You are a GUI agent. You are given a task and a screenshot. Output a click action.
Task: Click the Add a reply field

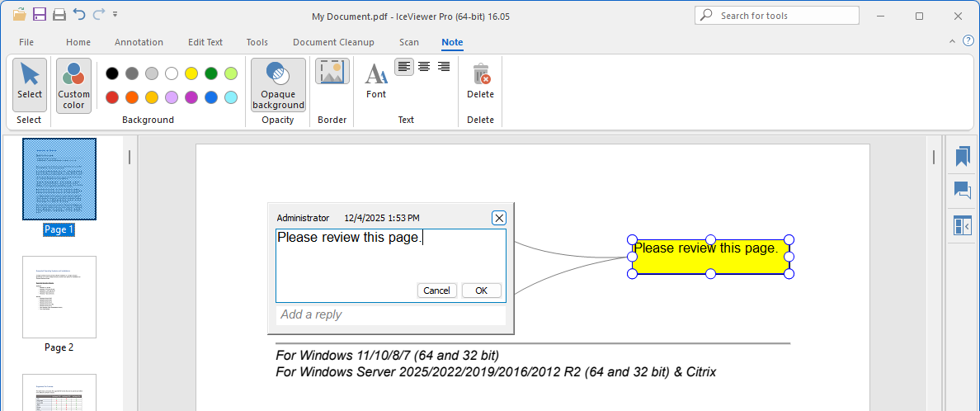pyautogui.click(x=391, y=314)
